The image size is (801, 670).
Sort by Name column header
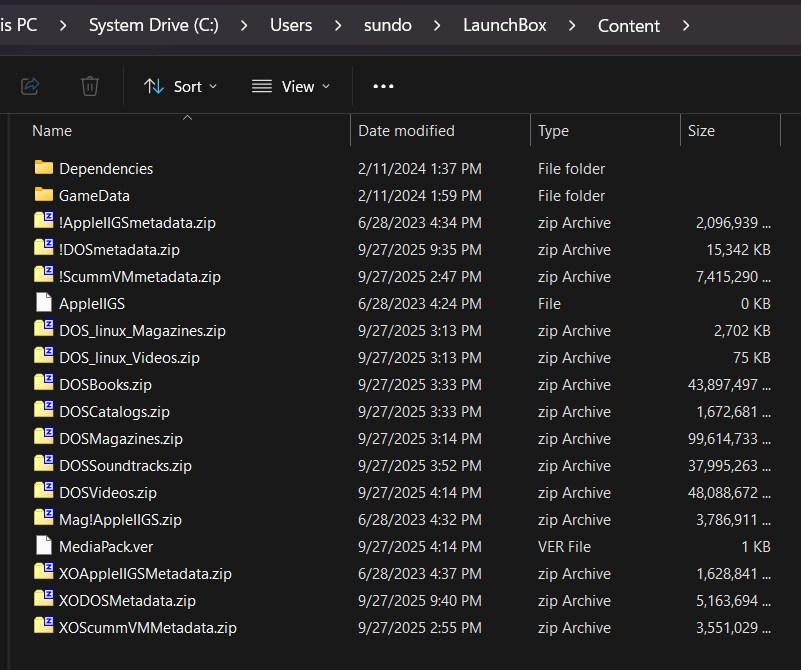point(52,130)
